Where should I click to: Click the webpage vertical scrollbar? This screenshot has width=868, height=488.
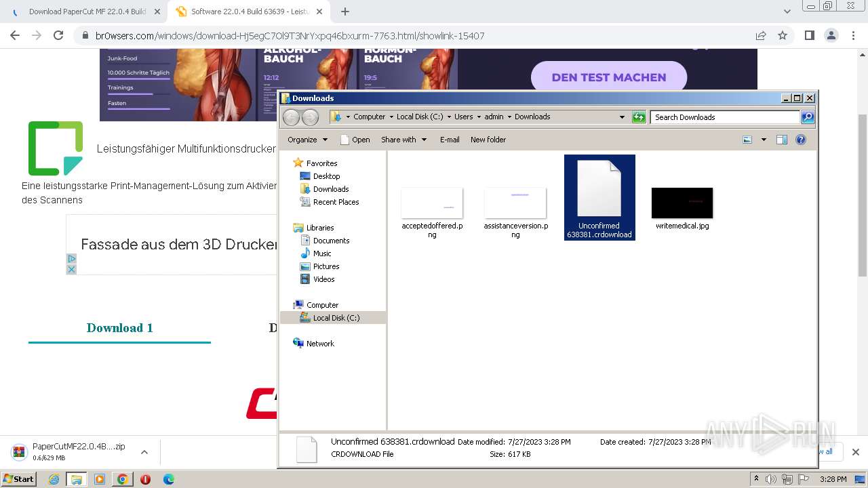coord(862,195)
